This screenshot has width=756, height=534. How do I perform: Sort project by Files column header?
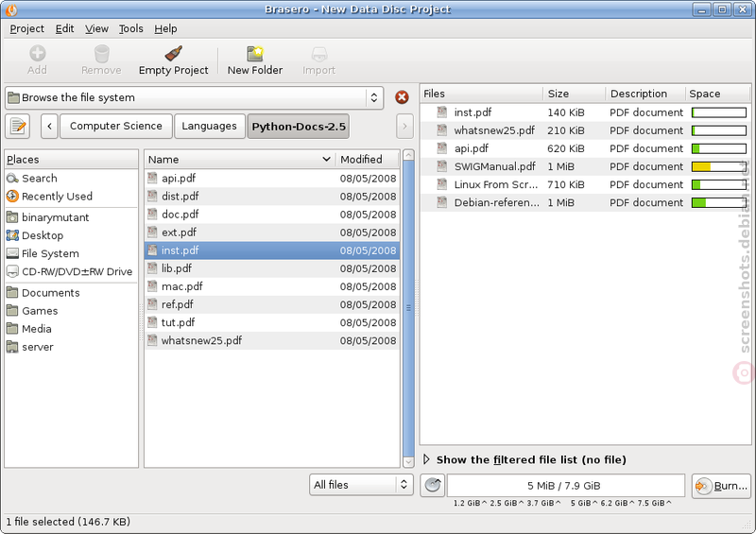pyautogui.click(x=482, y=95)
